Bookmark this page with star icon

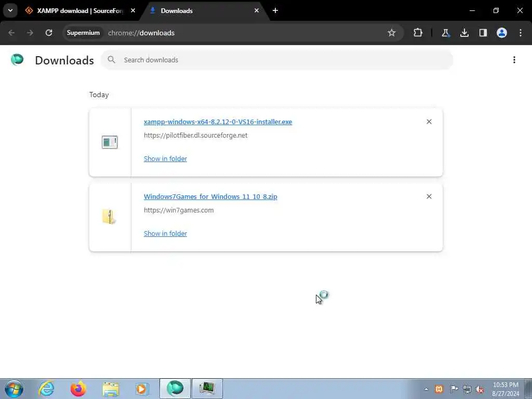pyautogui.click(x=392, y=33)
